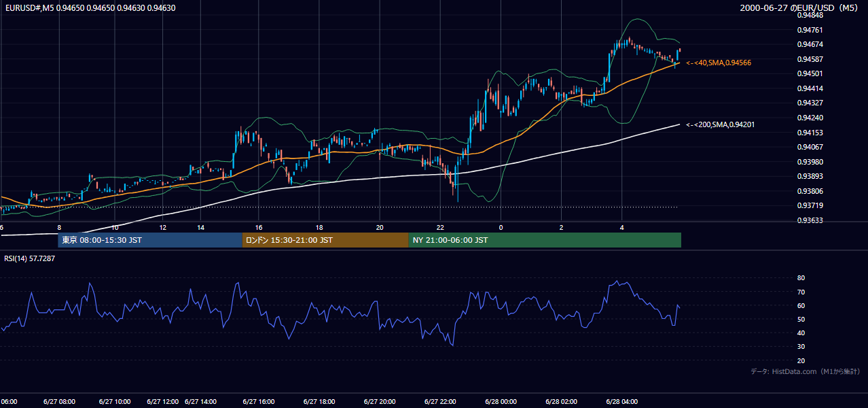Click price axis value 0.93633
This screenshot has height=408, width=868.
[810, 220]
